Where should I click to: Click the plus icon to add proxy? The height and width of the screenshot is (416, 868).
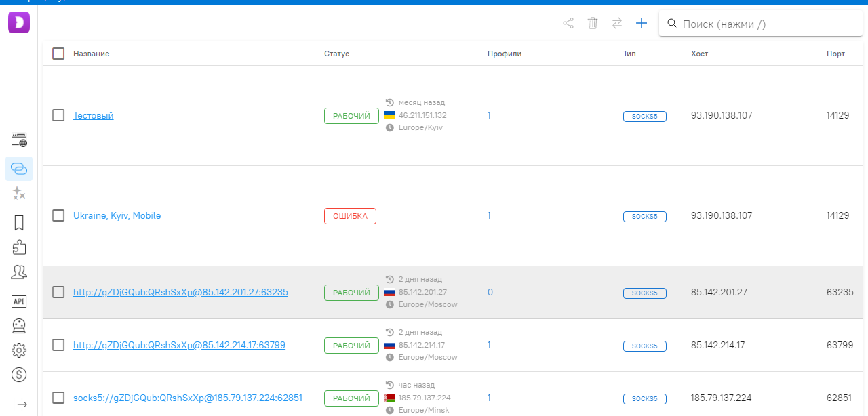tap(642, 24)
